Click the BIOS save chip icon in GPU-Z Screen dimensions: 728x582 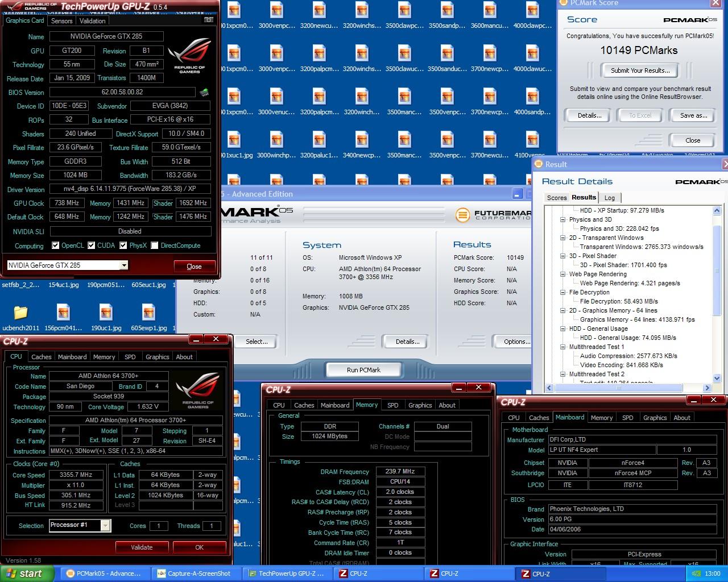pyautogui.click(x=205, y=92)
